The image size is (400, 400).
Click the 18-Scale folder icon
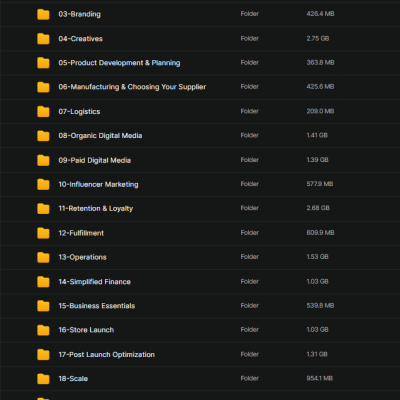pos(43,379)
